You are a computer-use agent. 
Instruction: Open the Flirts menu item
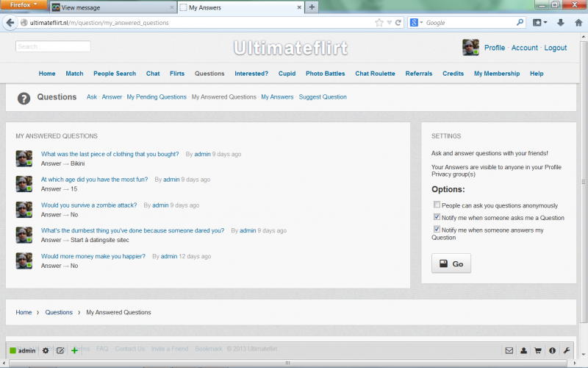tap(177, 74)
